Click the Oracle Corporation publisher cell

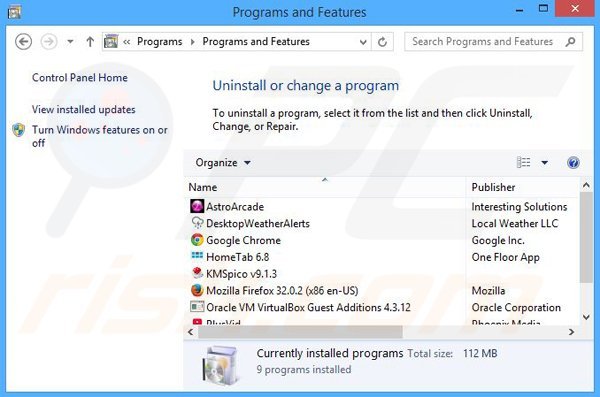[x=516, y=307]
